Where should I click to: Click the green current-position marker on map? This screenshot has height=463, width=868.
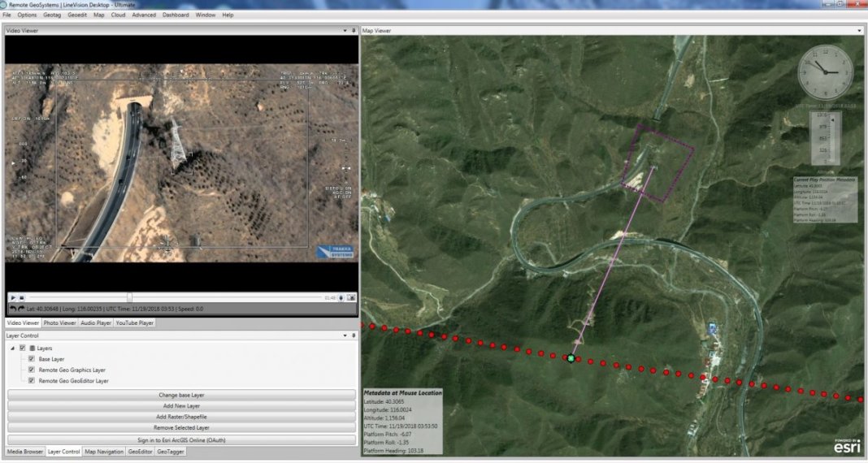[571, 358]
